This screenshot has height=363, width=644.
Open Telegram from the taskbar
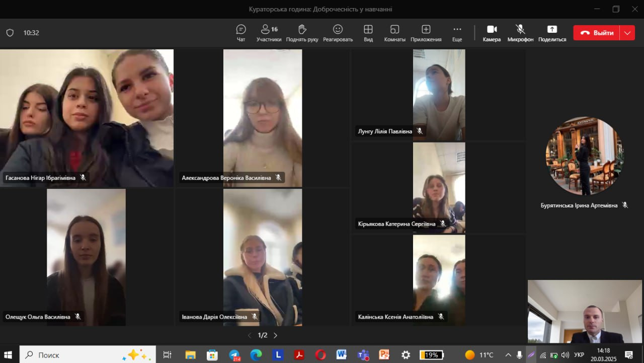coord(234,355)
